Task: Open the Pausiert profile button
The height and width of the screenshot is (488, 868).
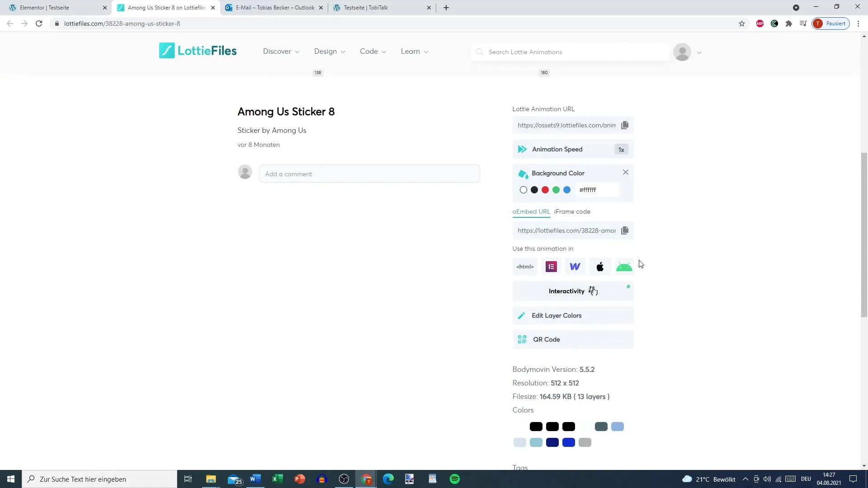Action: pyautogui.click(x=830, y=23)
